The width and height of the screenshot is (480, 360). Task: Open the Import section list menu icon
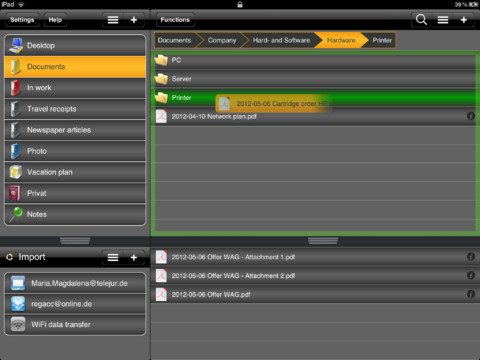point(113,257)
